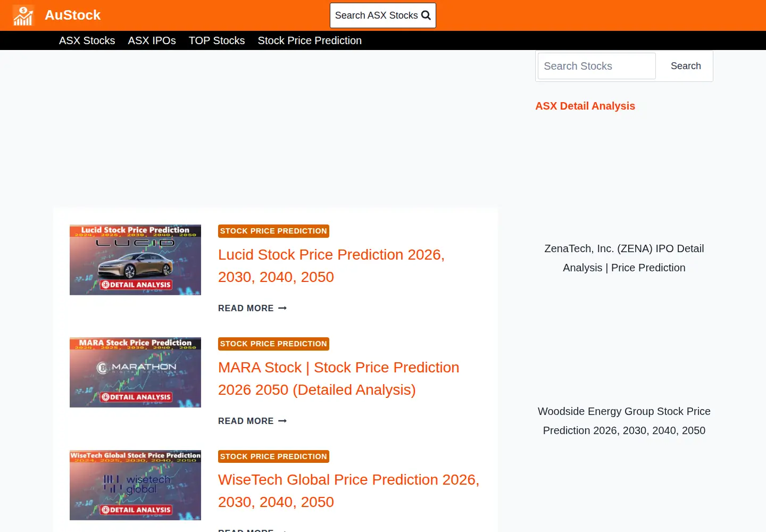
Task: Open the Lucid Stock Price Prediction thumbnail
Action: pyautogui.click(x=135, y=260)
